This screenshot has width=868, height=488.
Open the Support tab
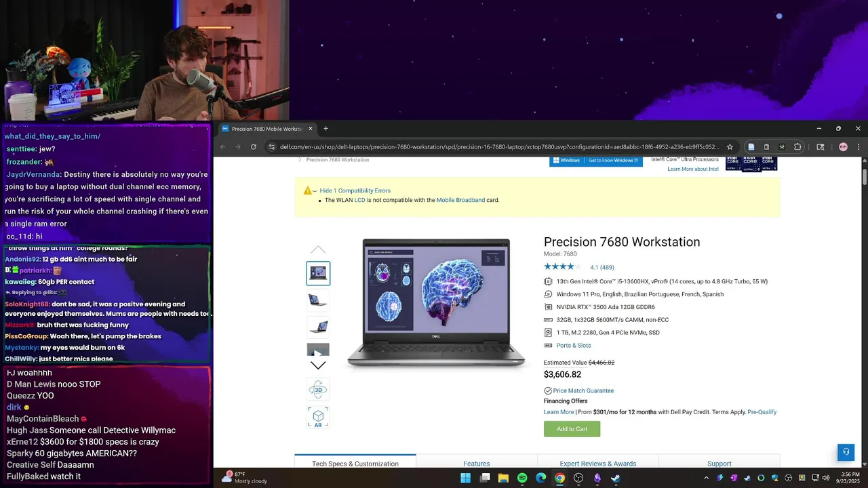point(719,464)
